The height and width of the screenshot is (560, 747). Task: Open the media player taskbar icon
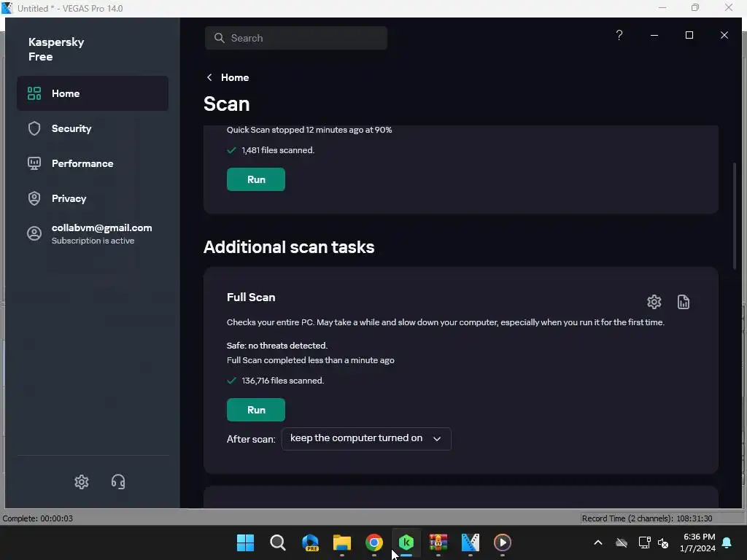503,542
